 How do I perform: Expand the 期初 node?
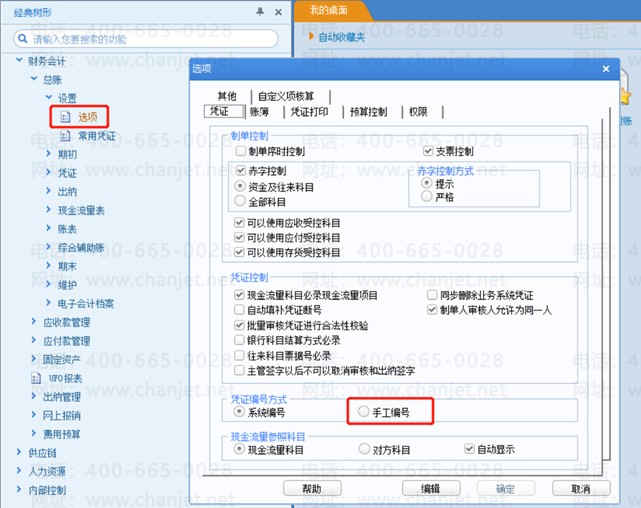coord(49,154)
